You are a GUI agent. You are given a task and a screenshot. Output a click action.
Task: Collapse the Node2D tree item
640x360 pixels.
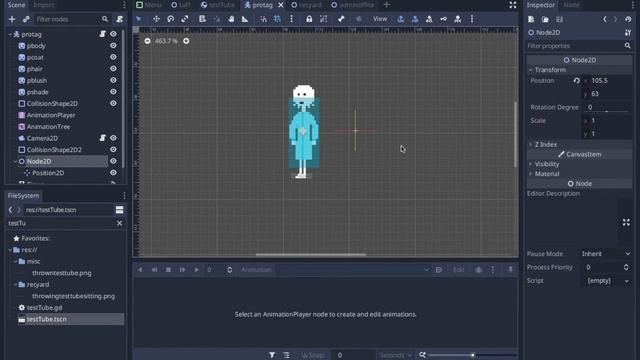[16, 161]
